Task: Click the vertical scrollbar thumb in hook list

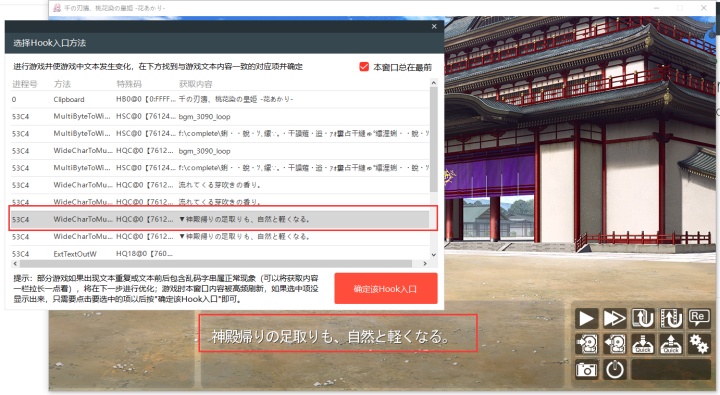Action: coord(433,139)
